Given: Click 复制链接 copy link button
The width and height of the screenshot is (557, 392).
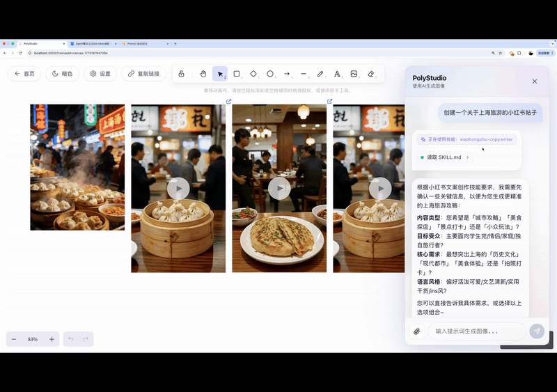Looking at the screenshot, I should point(143,74).
